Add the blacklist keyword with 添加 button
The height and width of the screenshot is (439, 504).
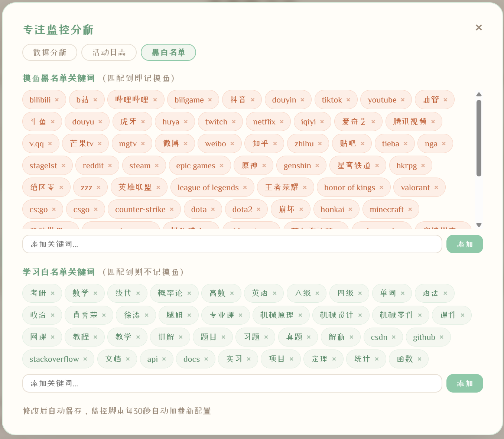coord(465,244)
